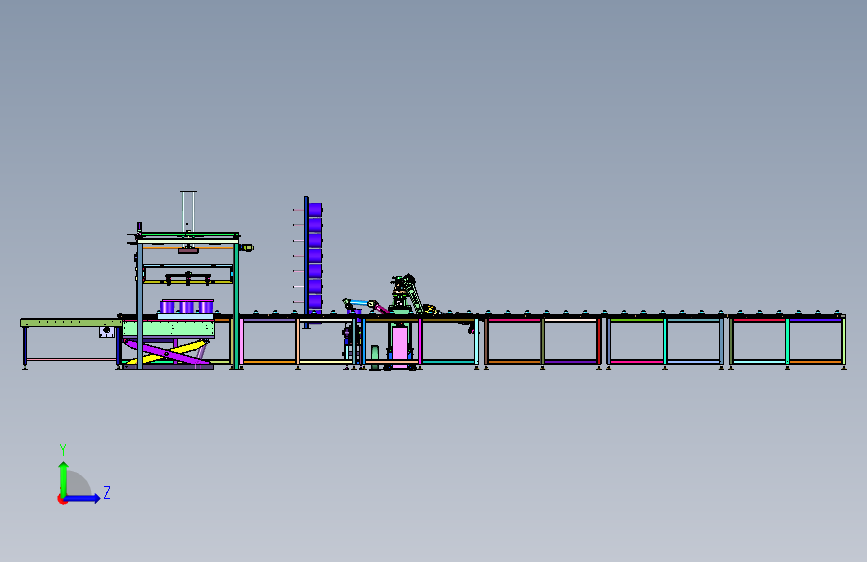Click the blue Z axis arrow of the triad
867x562 pixels.
tap(83, 498)
